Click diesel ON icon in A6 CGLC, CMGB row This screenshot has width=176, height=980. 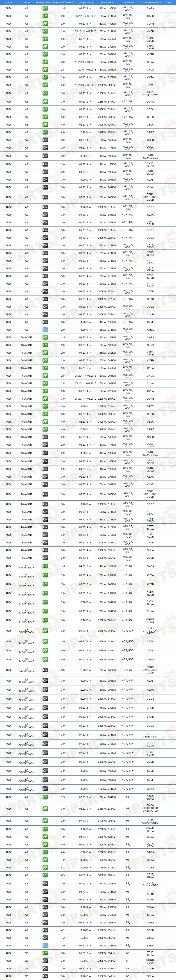point(45,148)
